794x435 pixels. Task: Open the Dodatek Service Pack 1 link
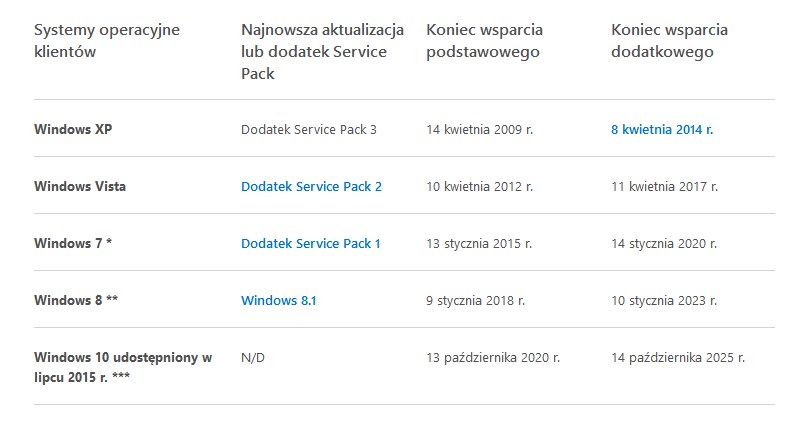point(310,244)
